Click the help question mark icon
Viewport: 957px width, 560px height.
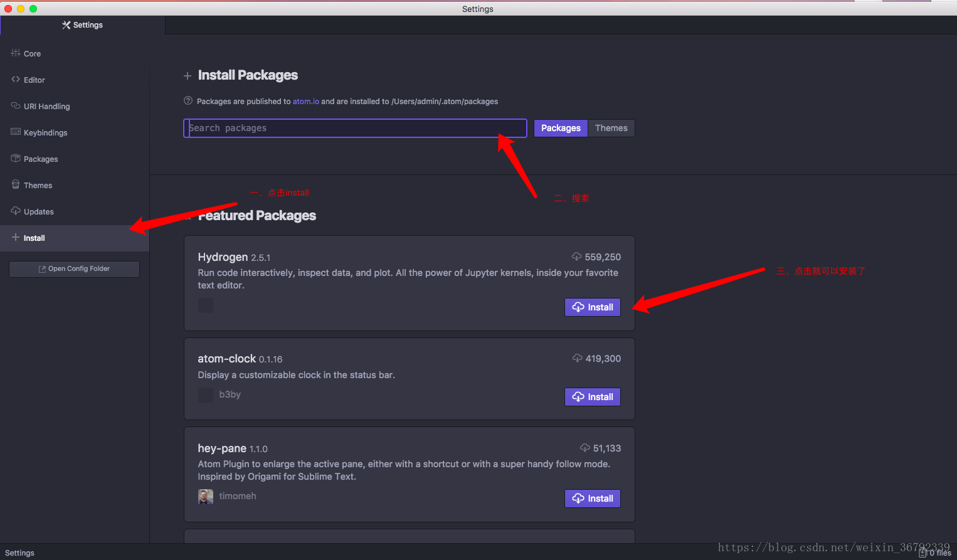tap(188, 101)
